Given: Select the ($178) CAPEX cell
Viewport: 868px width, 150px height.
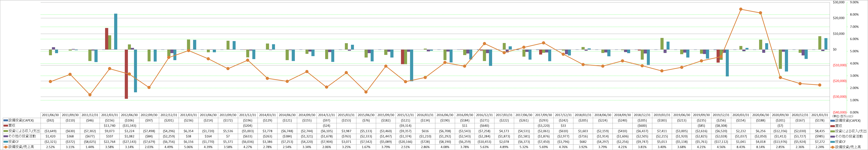Looking at the screenshot, I should pyautogui.click(x=820, y=121).
